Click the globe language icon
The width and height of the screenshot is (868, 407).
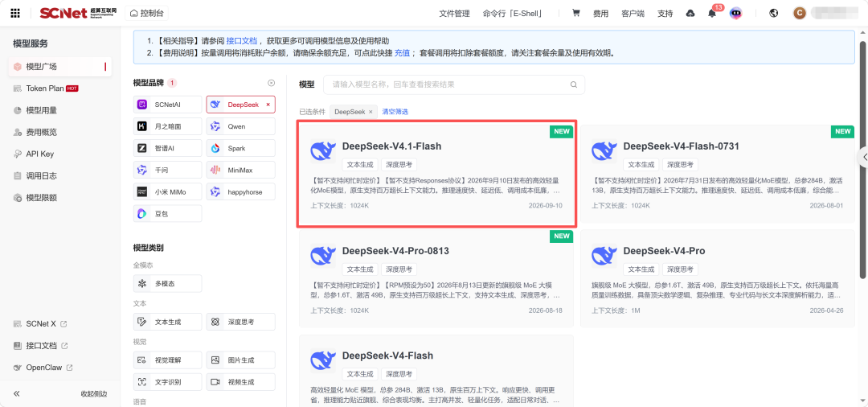pyautogui.click(x=774, y=14)
